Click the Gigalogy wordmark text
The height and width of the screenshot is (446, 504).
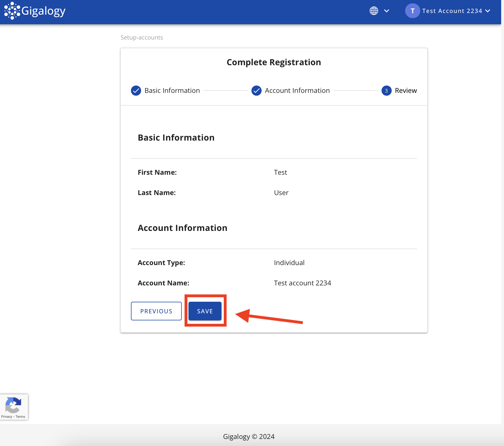coord(43,11)
